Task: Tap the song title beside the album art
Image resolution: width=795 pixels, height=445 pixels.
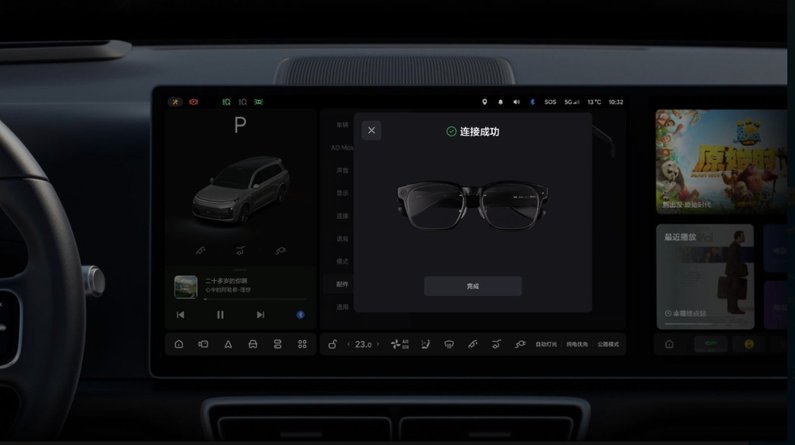Action: (226, 281)
